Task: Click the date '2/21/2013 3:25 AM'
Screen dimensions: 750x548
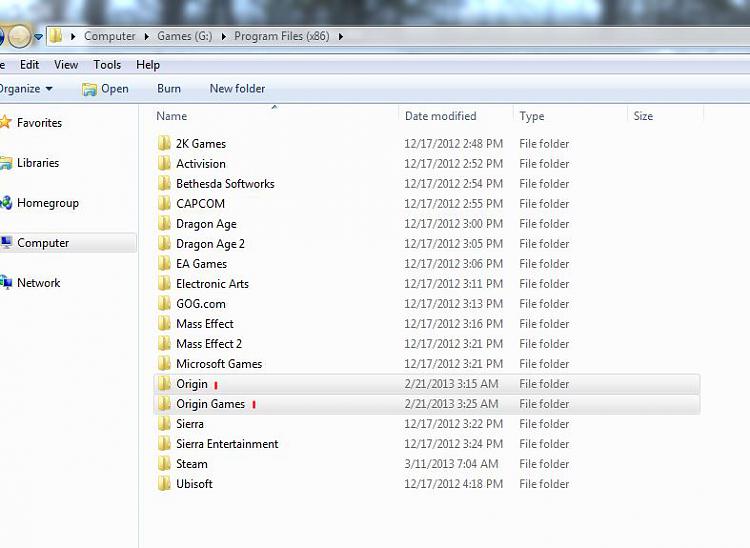Action: click(451, 404)
